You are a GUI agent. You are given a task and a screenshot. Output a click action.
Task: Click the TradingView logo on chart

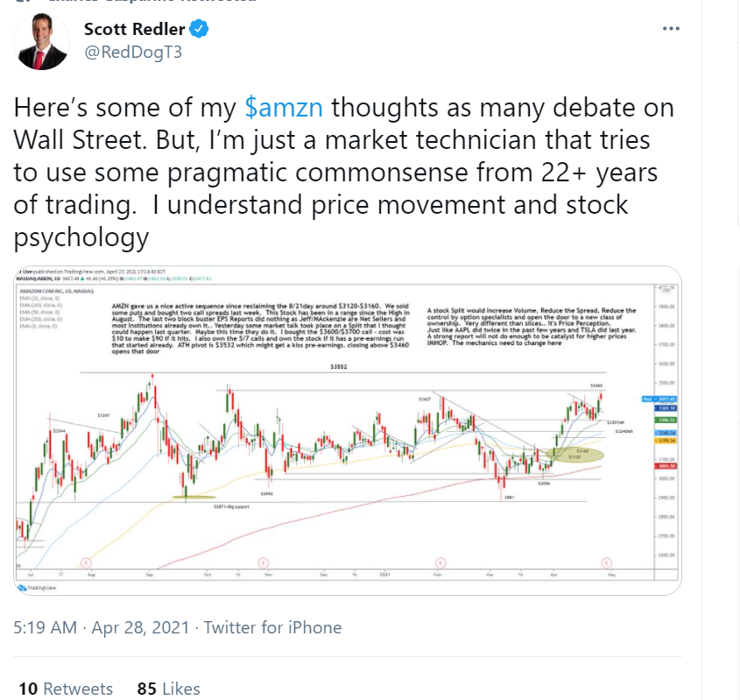tap(35, 590)
